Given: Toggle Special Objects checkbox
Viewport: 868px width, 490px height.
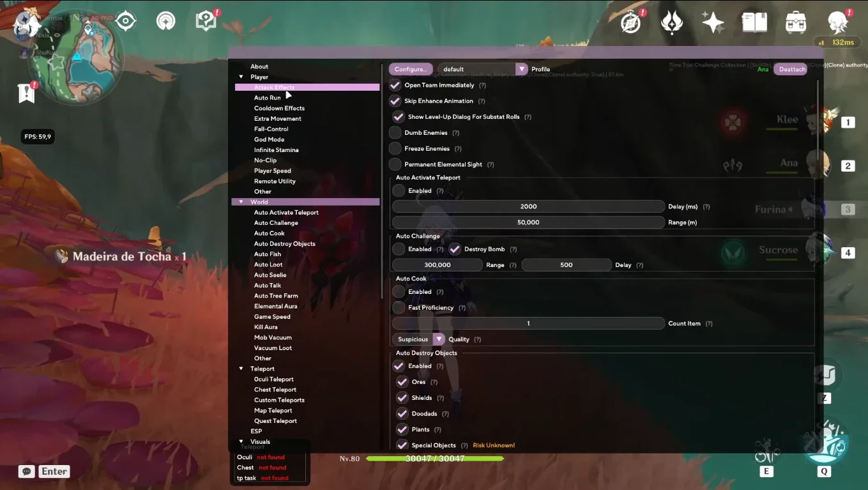Looking at the screenshot, I should pyautogui.click(x=402, y=445).
